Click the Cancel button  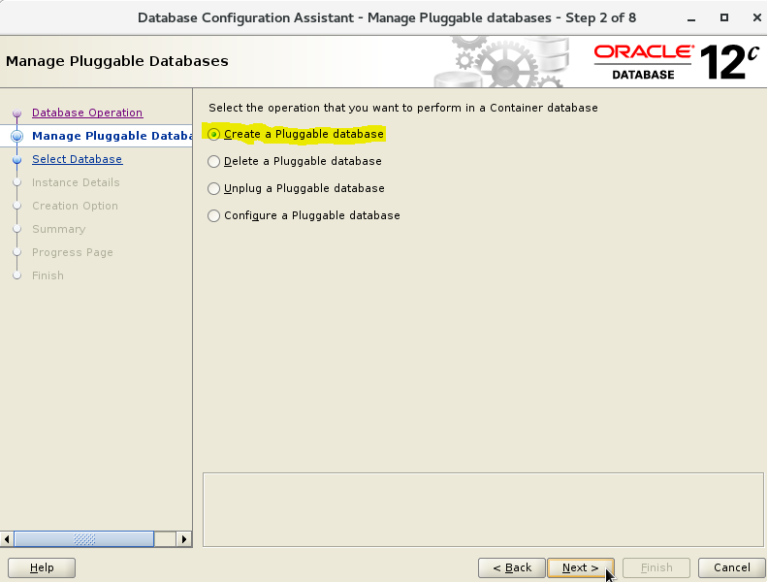[x=731, y=568]
